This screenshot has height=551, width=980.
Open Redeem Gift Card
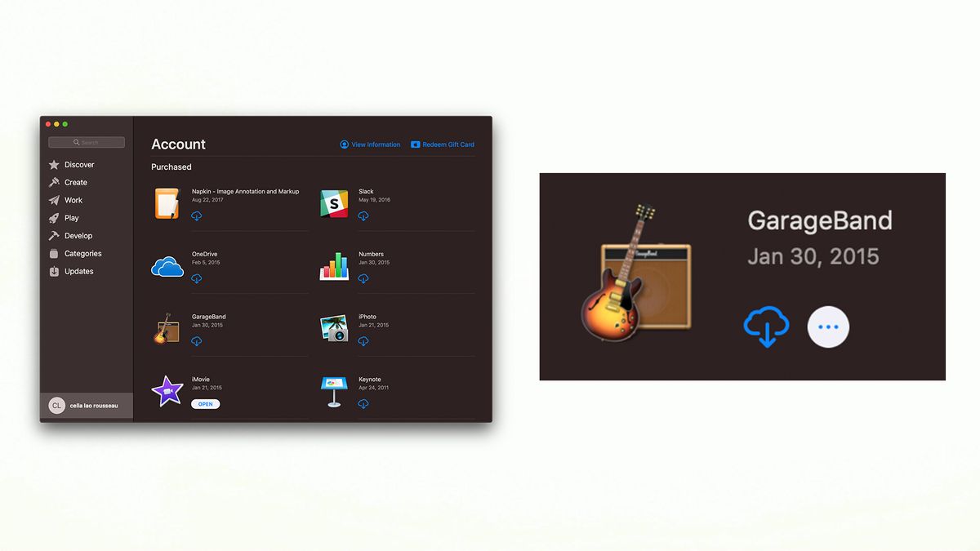click(x=442, y=144)
